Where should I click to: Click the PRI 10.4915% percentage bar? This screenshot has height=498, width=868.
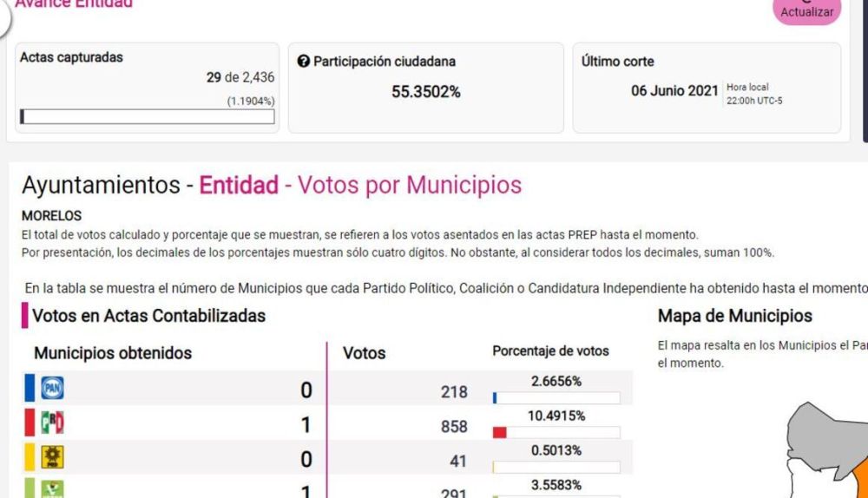click(x=556, y=432)
